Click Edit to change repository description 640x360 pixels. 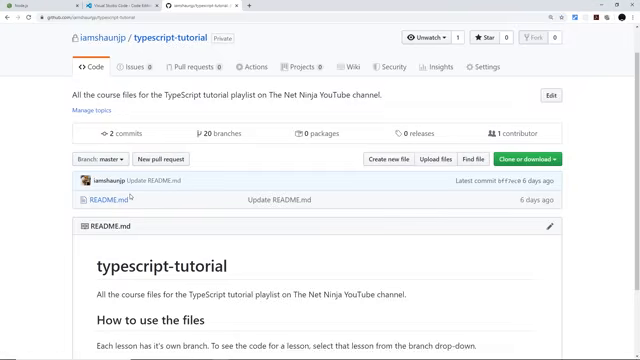click(551, 96)
